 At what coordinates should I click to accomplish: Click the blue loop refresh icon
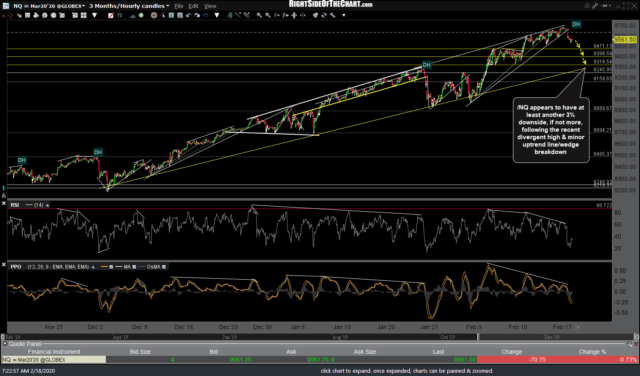click(206, 16)
